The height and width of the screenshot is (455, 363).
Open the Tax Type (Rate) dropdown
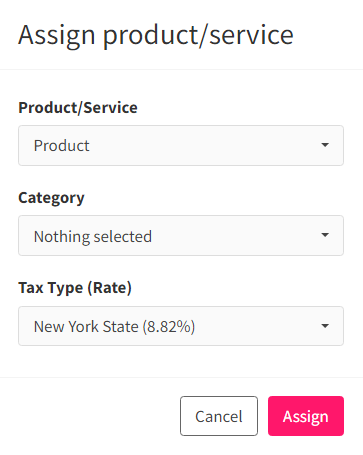(181, 326)
